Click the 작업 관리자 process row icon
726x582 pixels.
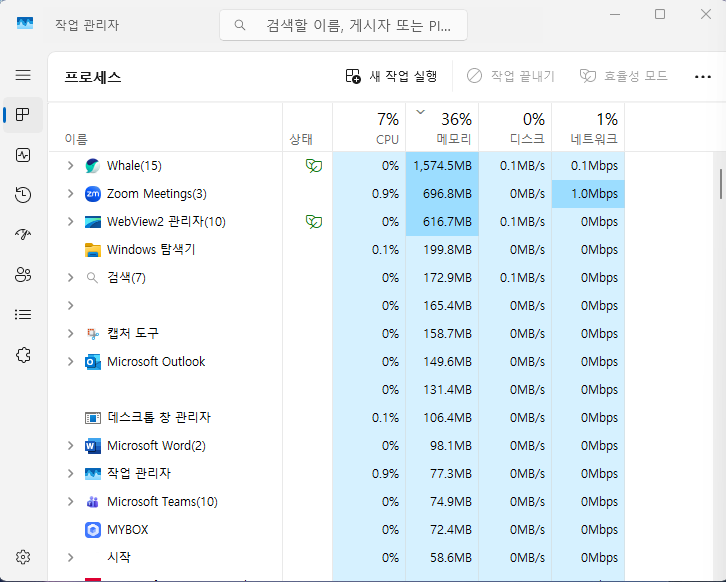coord(93,474)
